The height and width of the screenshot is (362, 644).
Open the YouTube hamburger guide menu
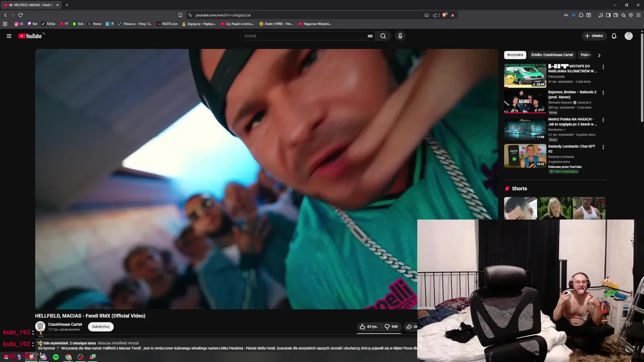[9, 36]
